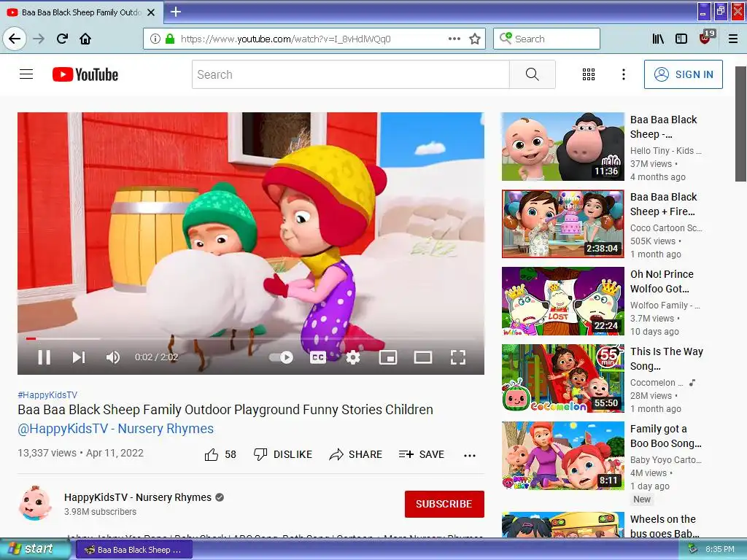Open the player settings gear
This screenshot has width=747, height=560.
point(352,357)
